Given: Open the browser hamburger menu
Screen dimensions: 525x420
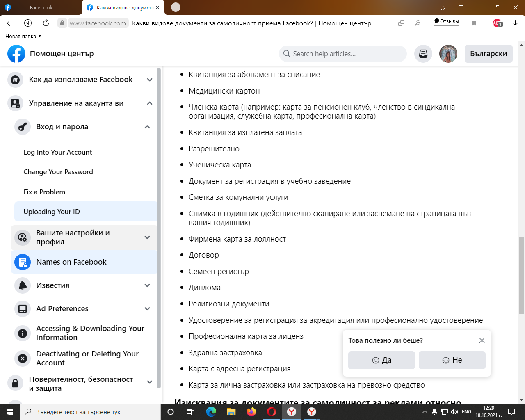Looking at the screenshot, I should 461,7.
